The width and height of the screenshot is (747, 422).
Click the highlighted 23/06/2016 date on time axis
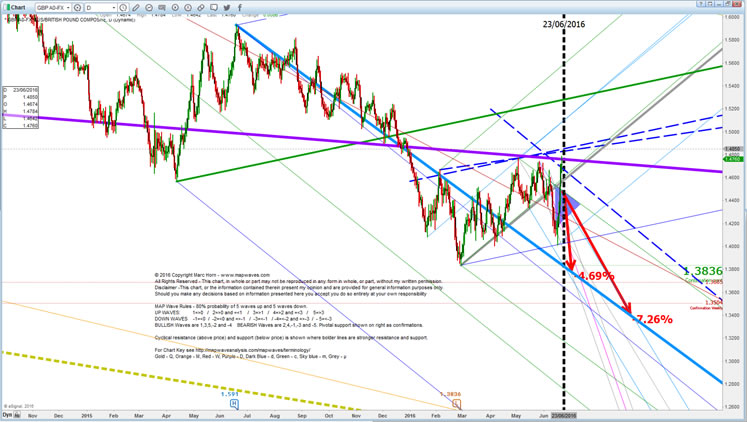click(564, 415)
